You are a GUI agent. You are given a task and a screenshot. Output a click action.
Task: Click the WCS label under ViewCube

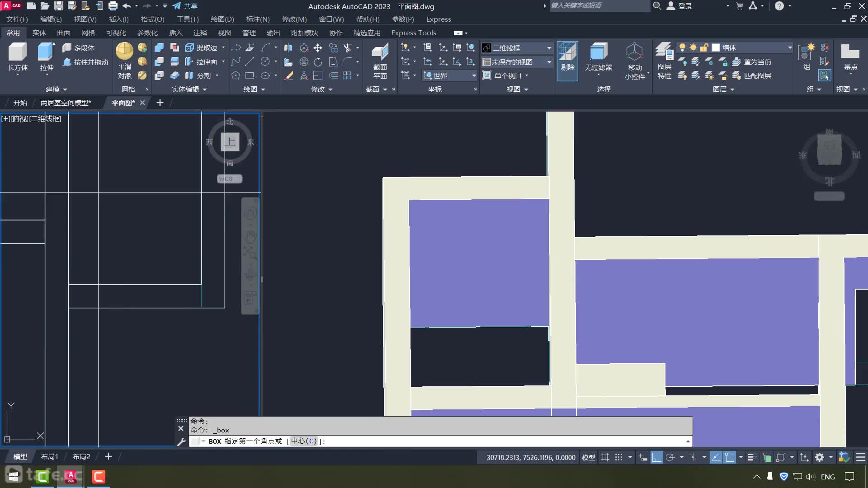[x=229, y=179]
